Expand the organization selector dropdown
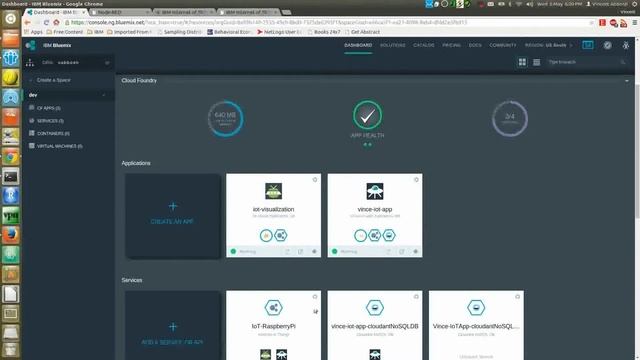The image size is (640, 360). [107, 62]
